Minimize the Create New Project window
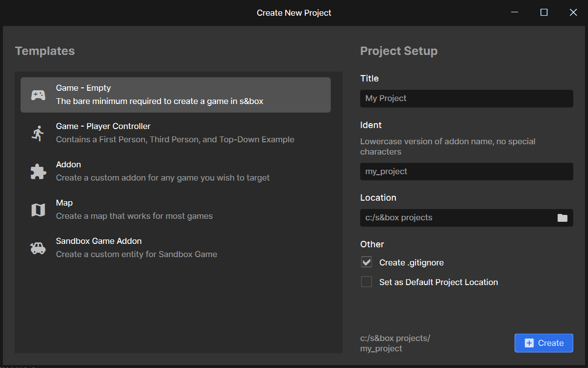The height and width of the screenshot is (368, 588). tap(514, 13)
